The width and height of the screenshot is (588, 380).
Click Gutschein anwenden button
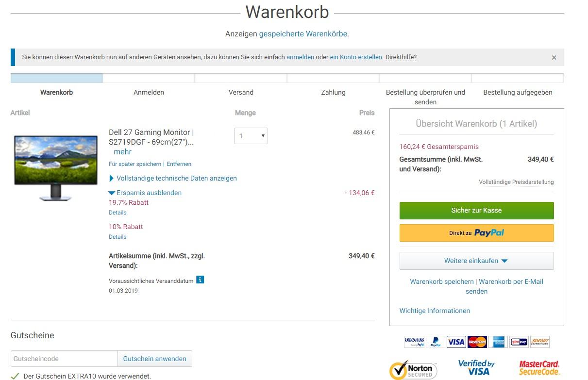click(154, 359)
